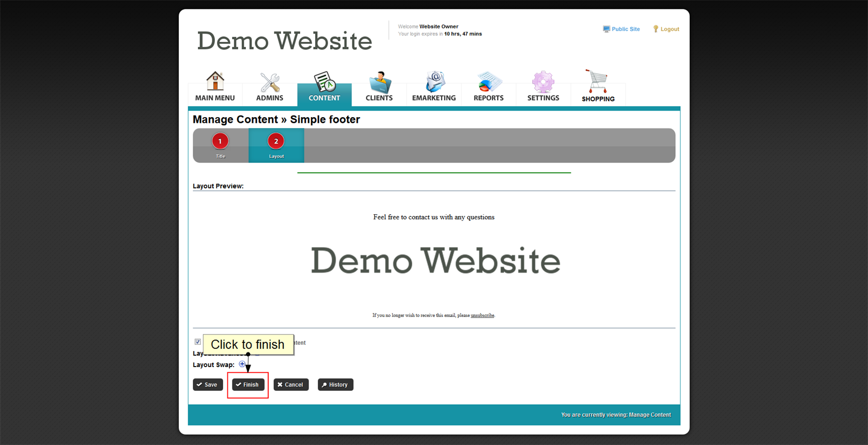Open the Reports chart icon
Viewport: 868px width, 445px height.
[x=488, y=82]
